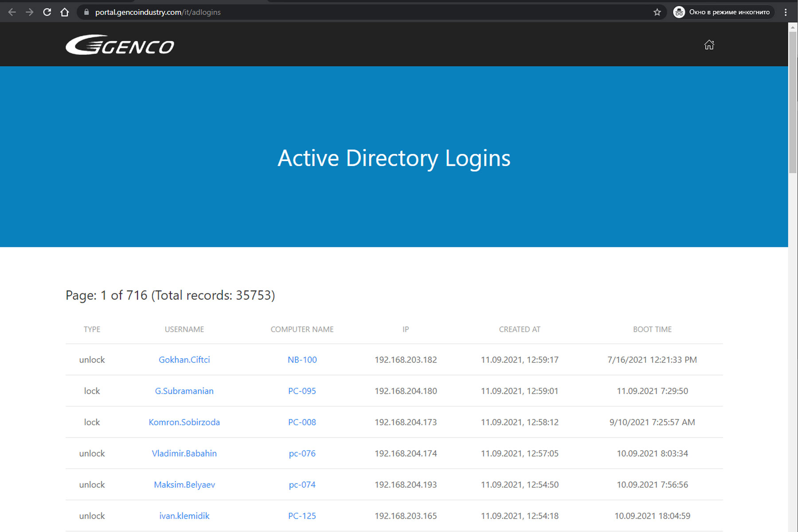Click the Genco logo
The width and height of the screenshot is (798, 532).
click(x=120, y=45)
